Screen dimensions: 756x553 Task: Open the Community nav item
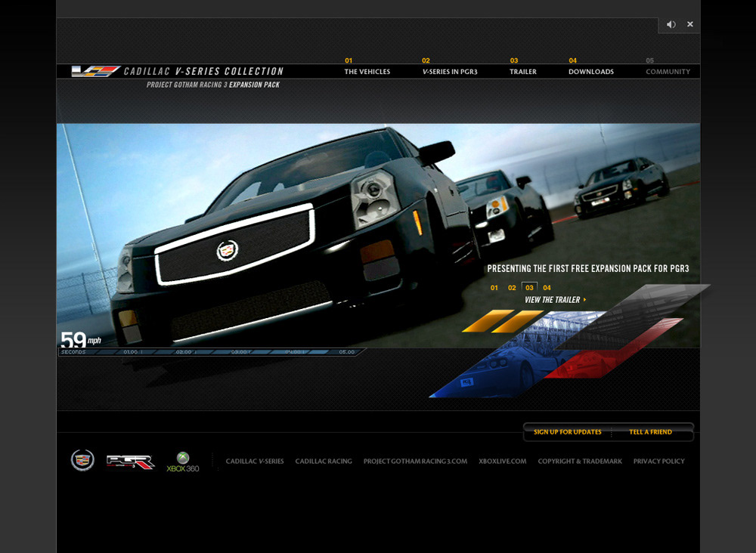(668, 72)
